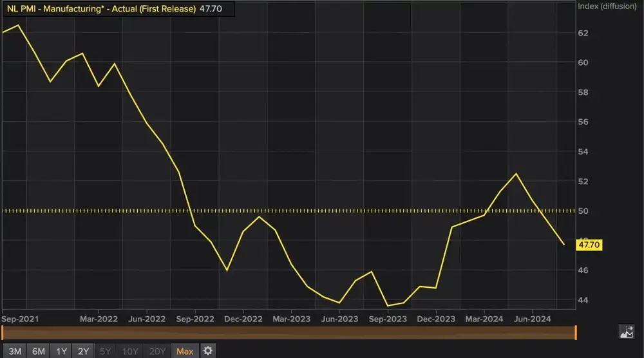
Task: Click the Index (diffusion) axis title
Action: pos(607,6)
